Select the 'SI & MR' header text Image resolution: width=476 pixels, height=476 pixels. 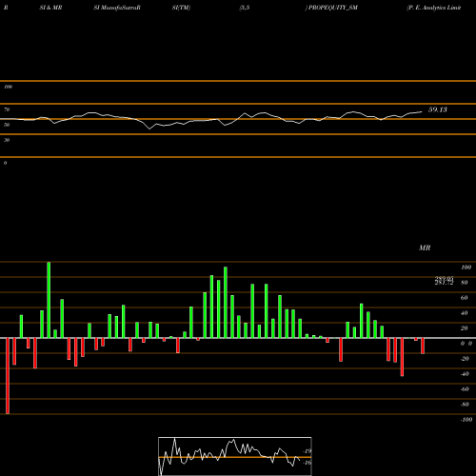click(x=50, y=8)
